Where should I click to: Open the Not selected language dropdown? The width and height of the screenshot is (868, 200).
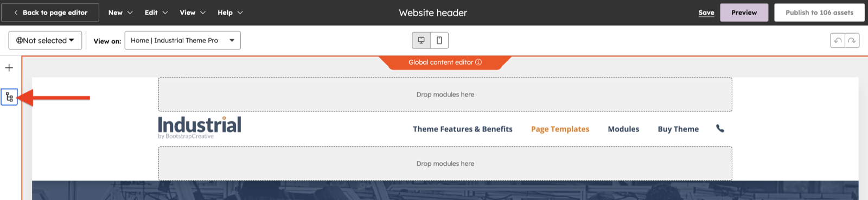pyautogui.click(x=45, y=40)
